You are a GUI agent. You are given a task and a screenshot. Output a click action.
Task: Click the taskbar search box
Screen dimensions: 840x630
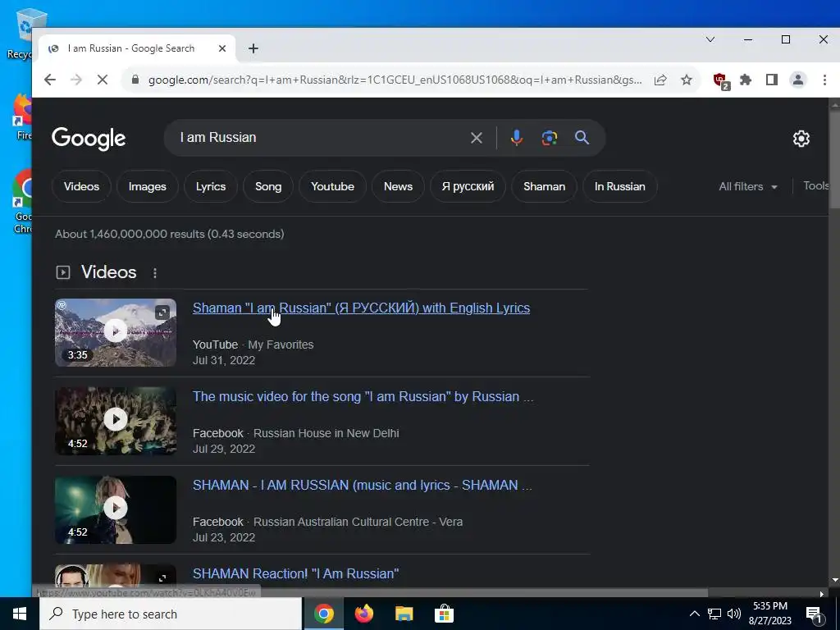click(x=171, y=614)
